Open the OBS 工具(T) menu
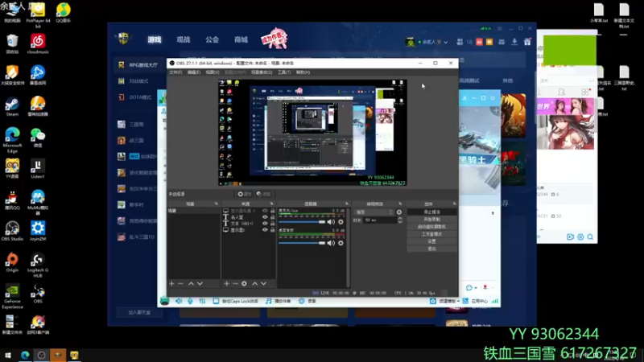Viewport: 644px width, 362px height. tap(284, 72)
